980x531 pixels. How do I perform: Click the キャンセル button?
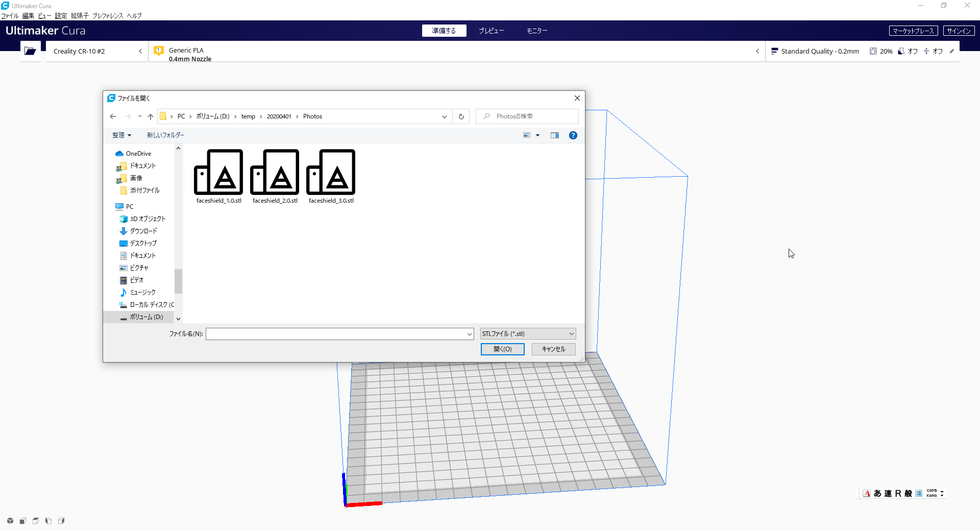pyautogui.click(x=554, y=349)
